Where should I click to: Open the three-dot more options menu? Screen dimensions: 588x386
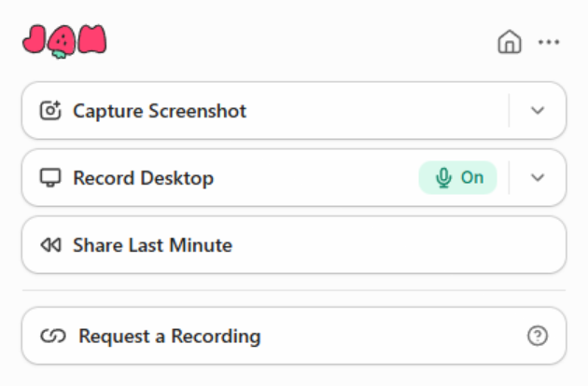pos(549,42)
